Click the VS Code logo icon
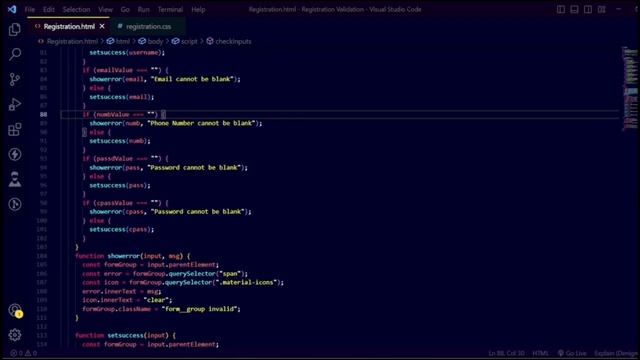640x360 pixels. pyautogui.click(x=12, y=9)
